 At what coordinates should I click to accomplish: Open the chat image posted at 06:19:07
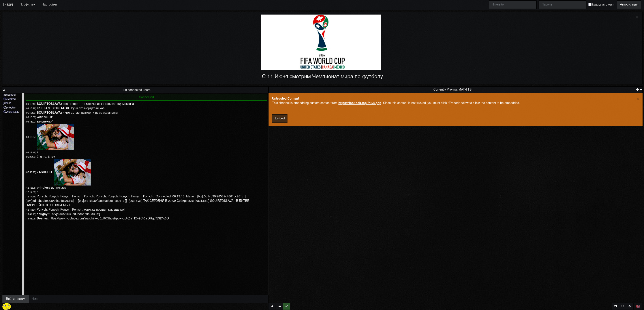tap(55, 137)
